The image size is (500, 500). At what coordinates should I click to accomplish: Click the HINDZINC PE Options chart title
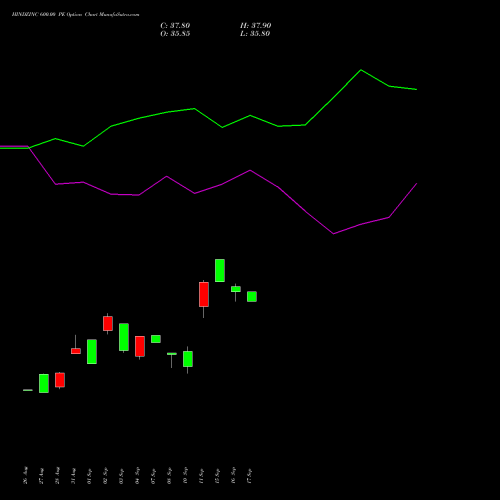pos(76,15)
